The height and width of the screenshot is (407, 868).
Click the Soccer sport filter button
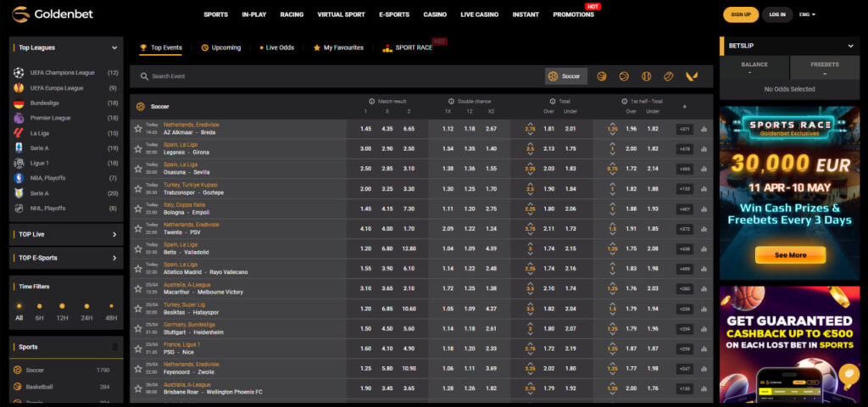point(566,76)
